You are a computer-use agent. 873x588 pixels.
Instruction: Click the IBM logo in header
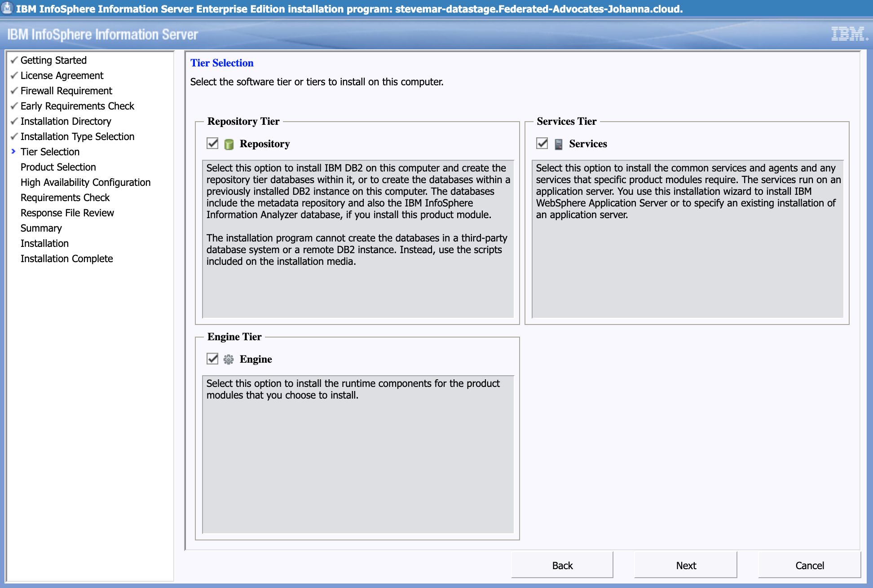point(849,34)
